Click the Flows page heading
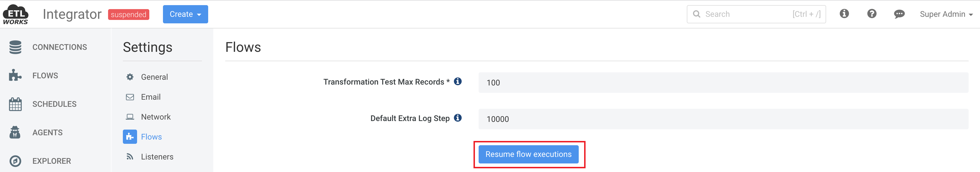 (x=243, y=47)
